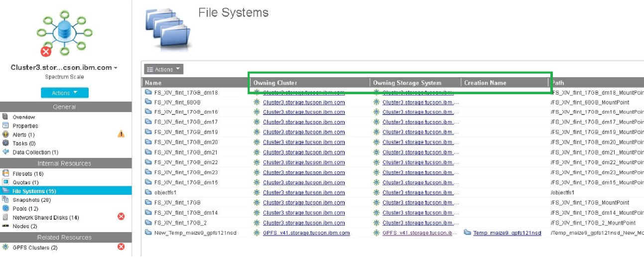Click the Properties icon in sidebar
This screenshot has width=644, height=257.
point(5,126)
